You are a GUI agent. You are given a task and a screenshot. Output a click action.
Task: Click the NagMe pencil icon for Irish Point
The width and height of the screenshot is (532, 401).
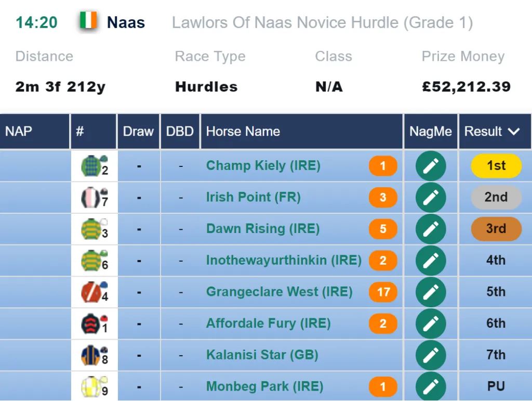pyautogui.click(x=431, y=197)
